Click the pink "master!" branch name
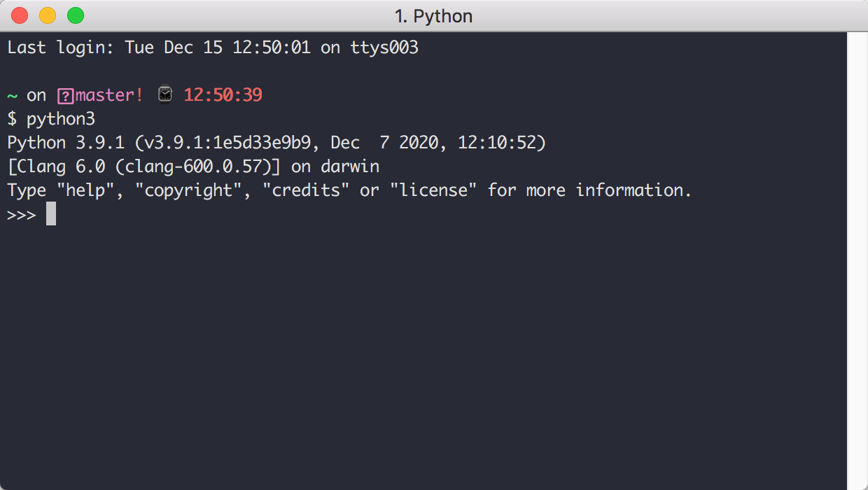This screenshot has height=490, width=868. [109, 95]
